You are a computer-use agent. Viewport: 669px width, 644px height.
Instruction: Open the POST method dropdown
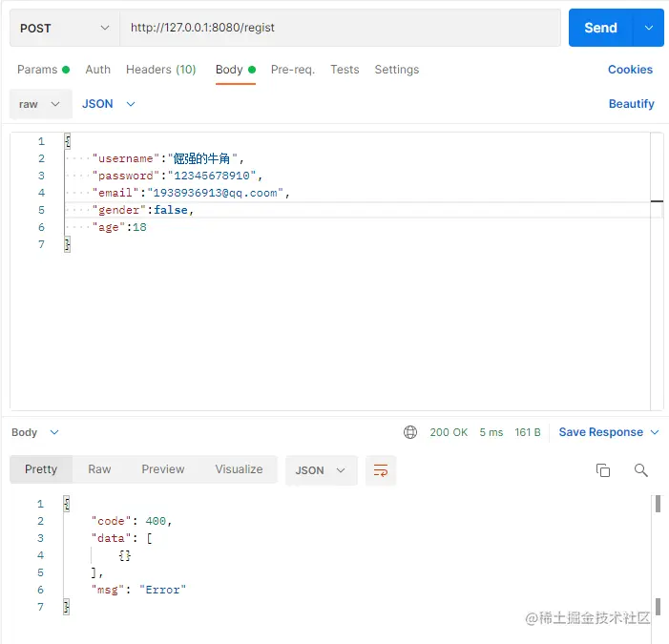pos(65,29)
